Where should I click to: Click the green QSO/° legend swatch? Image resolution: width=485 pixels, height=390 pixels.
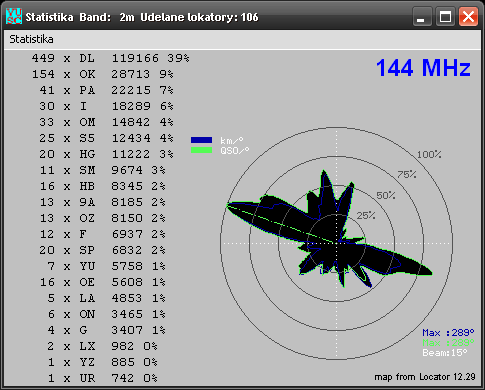pos(201,150)
